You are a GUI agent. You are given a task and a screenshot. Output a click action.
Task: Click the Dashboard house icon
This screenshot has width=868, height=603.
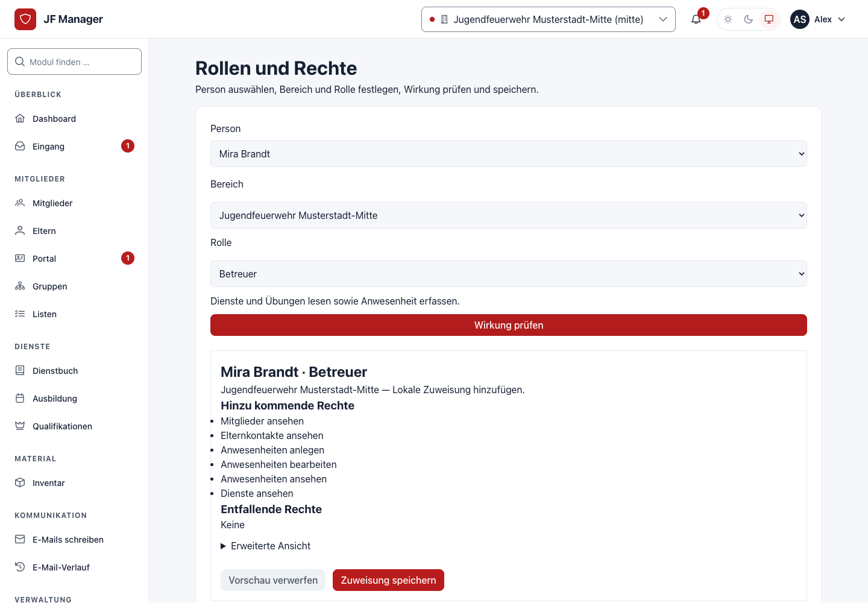pos(20,118)
